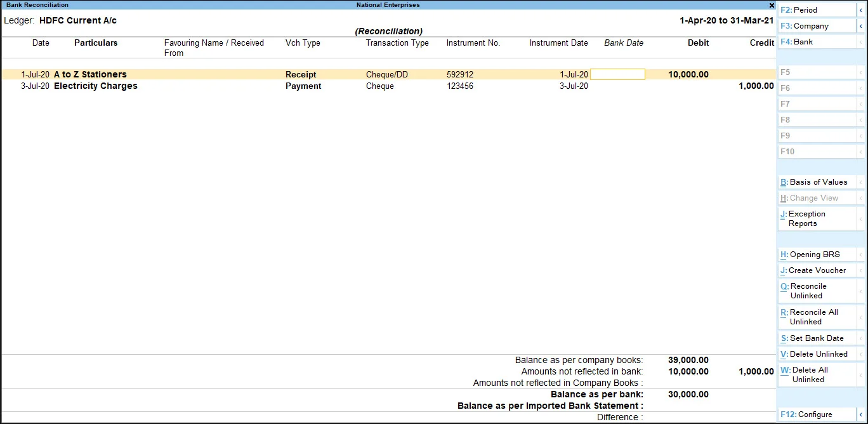Select the 3-Jul-20 date of Electricity Charges

(x=35, y=86)
